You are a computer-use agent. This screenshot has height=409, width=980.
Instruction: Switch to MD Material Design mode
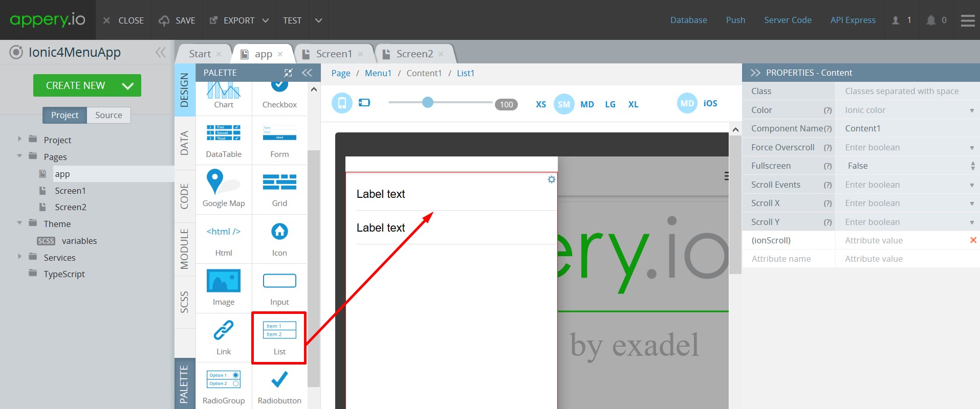(687, 103)
